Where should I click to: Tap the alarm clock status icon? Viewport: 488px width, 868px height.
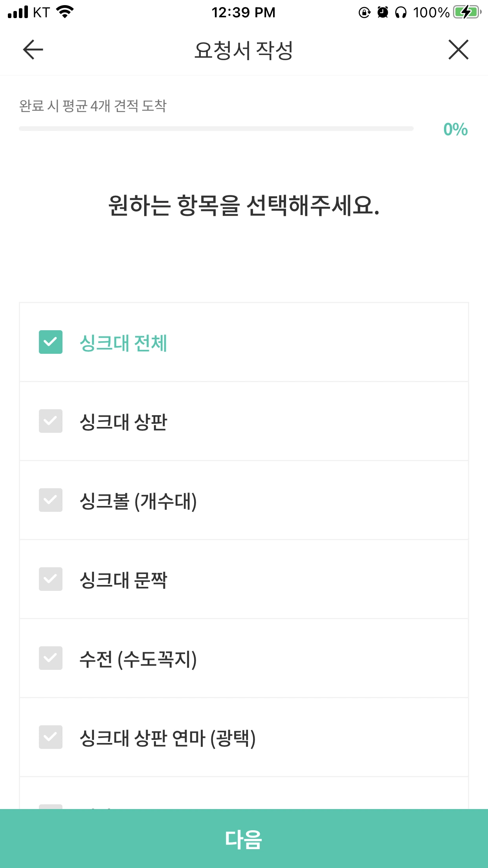click(x=383, y=13)
